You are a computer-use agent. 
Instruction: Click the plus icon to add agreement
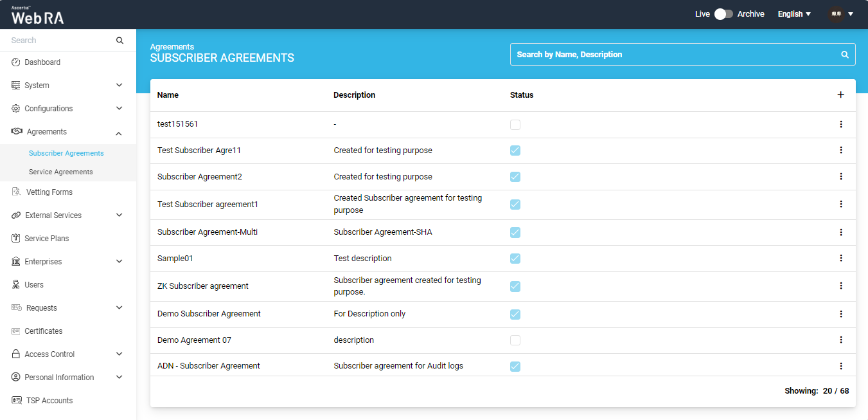coord(840,95)
